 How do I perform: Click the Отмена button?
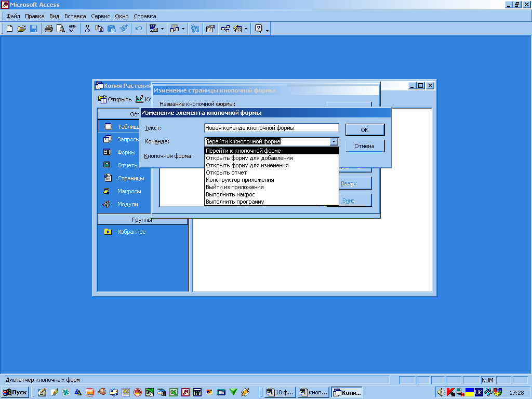[x=365, y=146]
